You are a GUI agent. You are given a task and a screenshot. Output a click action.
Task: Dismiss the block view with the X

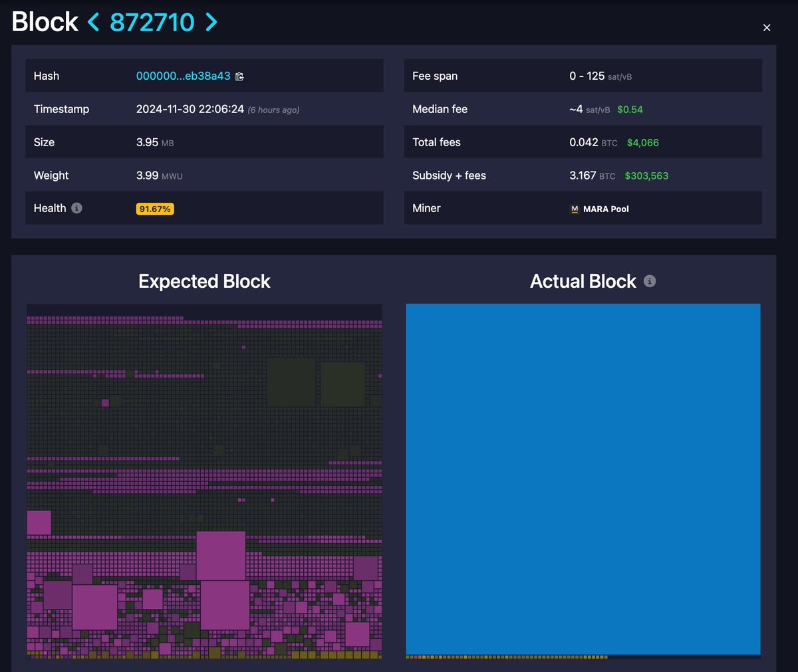pos(766,27)
